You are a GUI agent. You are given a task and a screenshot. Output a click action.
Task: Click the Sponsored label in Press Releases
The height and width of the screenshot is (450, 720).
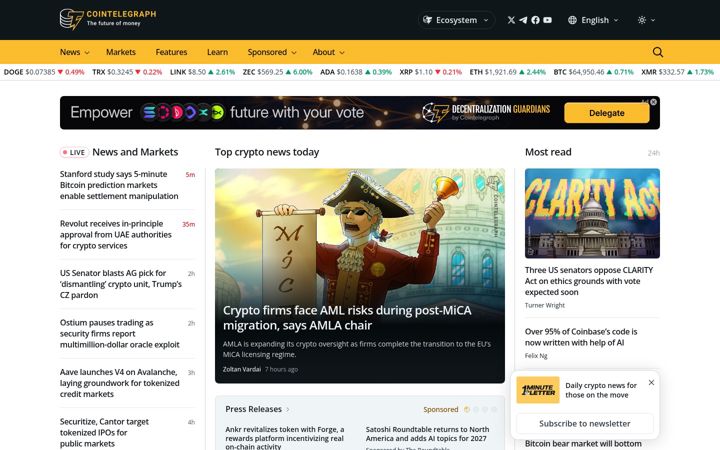(x=440, y=409)
